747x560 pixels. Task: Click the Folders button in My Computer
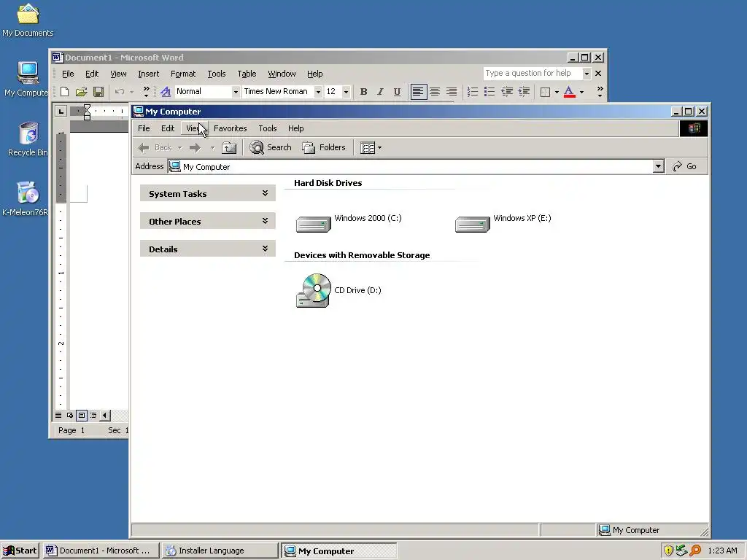point(324,147)
